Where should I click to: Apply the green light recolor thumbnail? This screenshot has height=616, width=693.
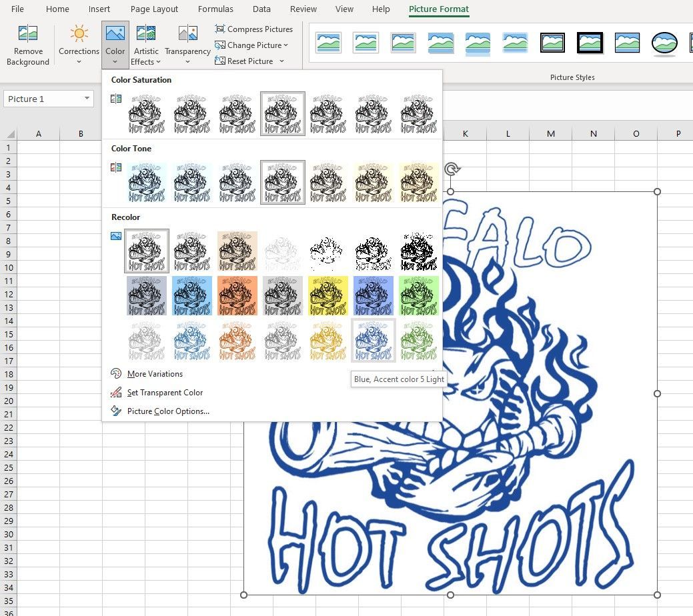419,341
